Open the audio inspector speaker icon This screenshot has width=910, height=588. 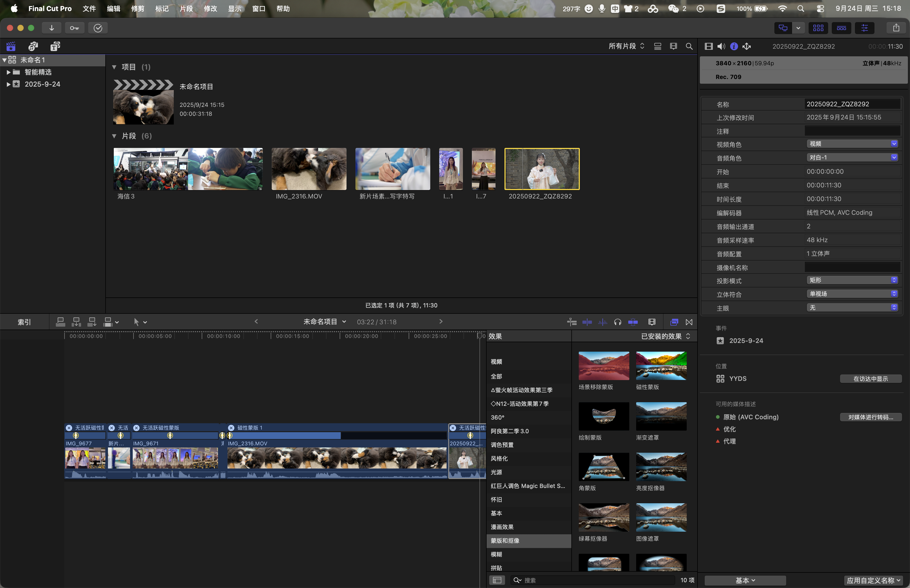click(x=721, y=46)
